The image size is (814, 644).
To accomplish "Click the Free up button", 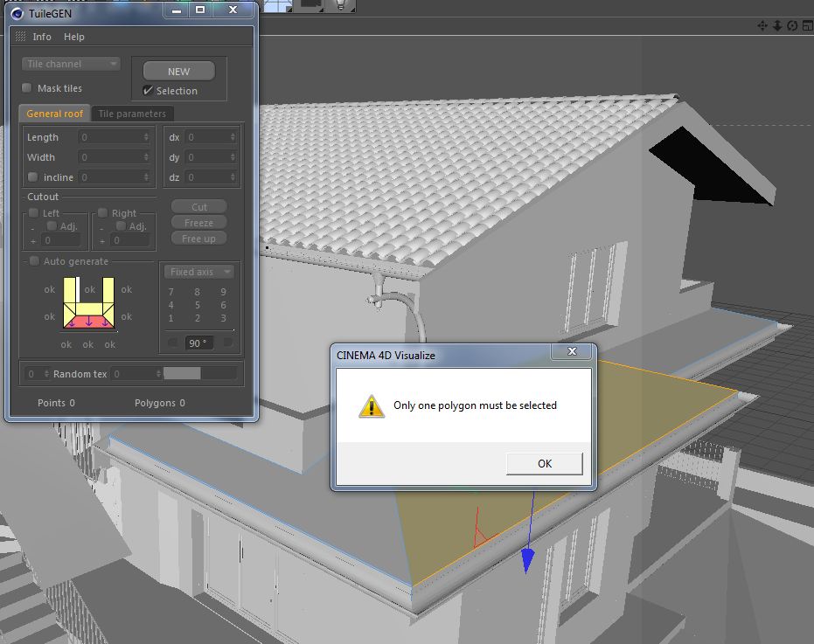I will coord(198,239).
